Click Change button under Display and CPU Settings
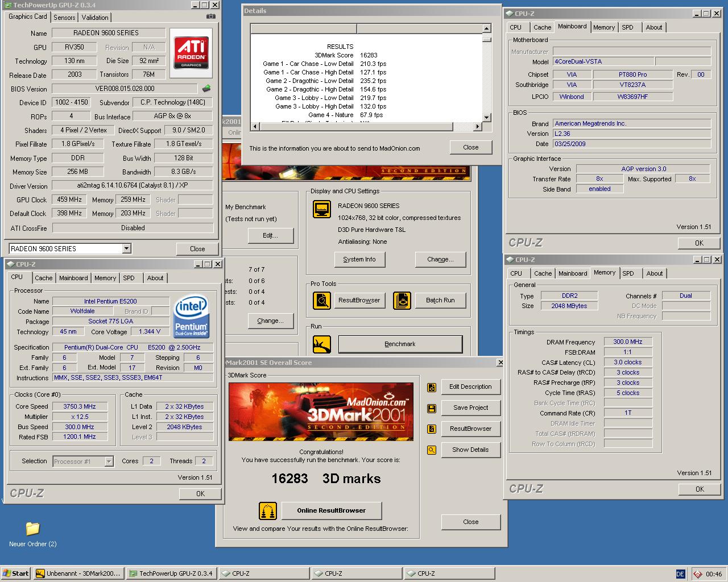This screenshot has height=582, width=728. pos(440,259)
